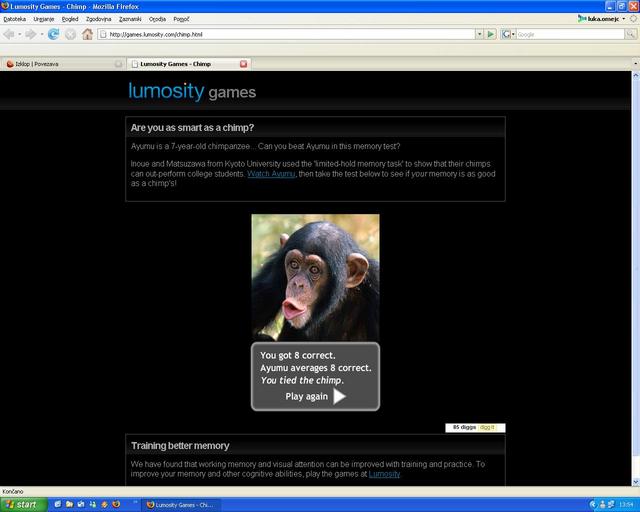The height and width of the screenshot is (512, 640).
Task: Click the Windows start button
Action: tap(24, 505)
